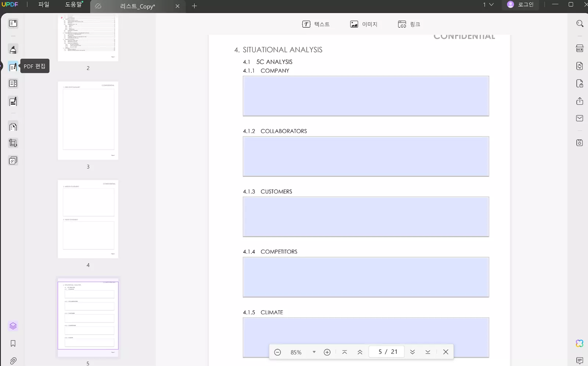Save as other with the disk icon
Image resolution: width=588 pixels, height=366 pixels.
pos(580,143)
